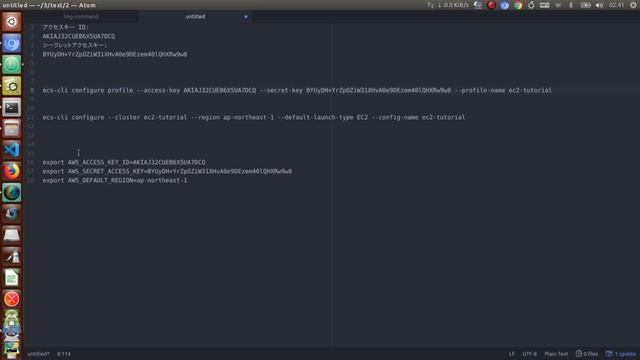Viewport: 640px width, 360px height.
Task: Open the green round dock icon below Chromium
Action: point(11,64)
